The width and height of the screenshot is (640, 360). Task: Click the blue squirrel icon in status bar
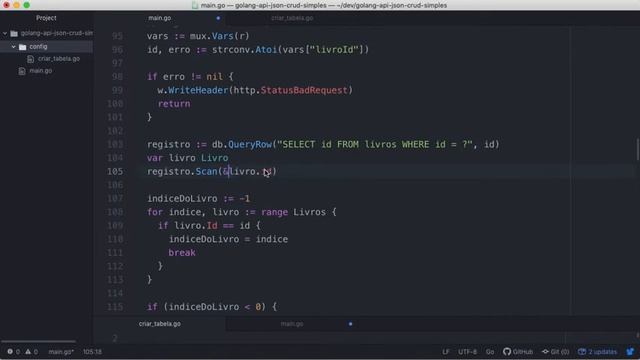630,351
